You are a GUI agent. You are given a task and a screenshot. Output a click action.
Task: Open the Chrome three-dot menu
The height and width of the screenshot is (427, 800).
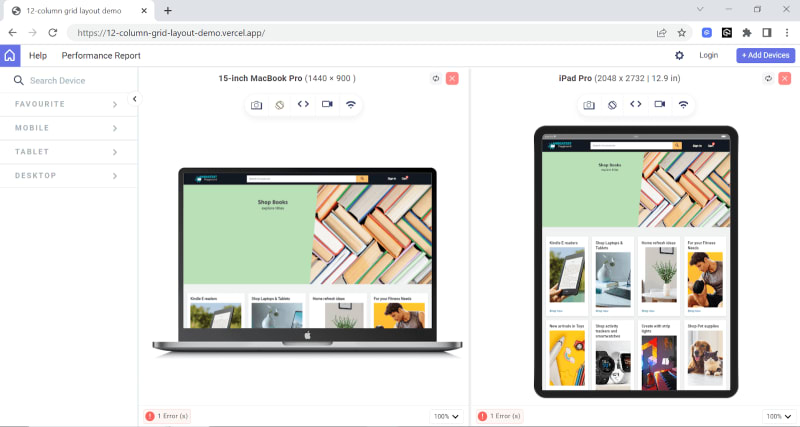pos(787,33)
